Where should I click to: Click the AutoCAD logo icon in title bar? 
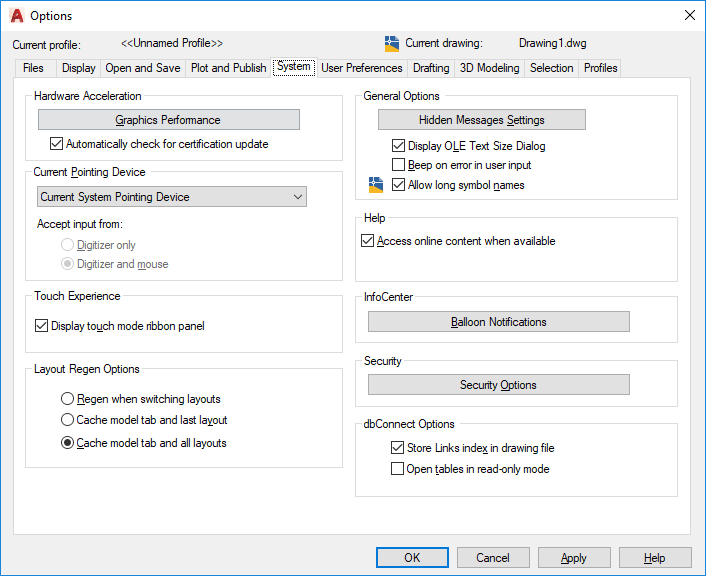coord(16,16)
